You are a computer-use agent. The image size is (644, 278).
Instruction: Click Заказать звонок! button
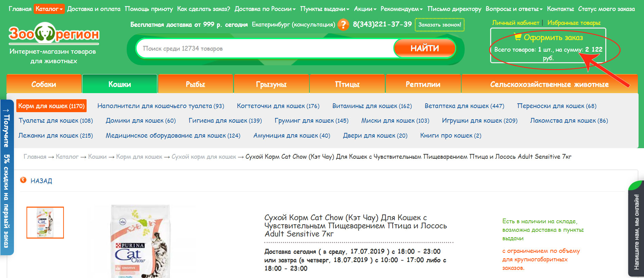440,24
